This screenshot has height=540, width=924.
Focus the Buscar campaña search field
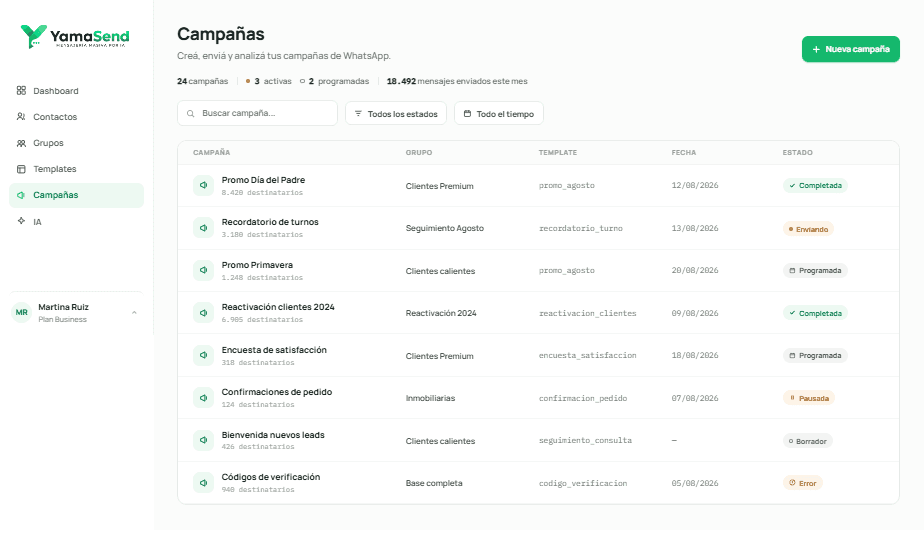(258, 113)
